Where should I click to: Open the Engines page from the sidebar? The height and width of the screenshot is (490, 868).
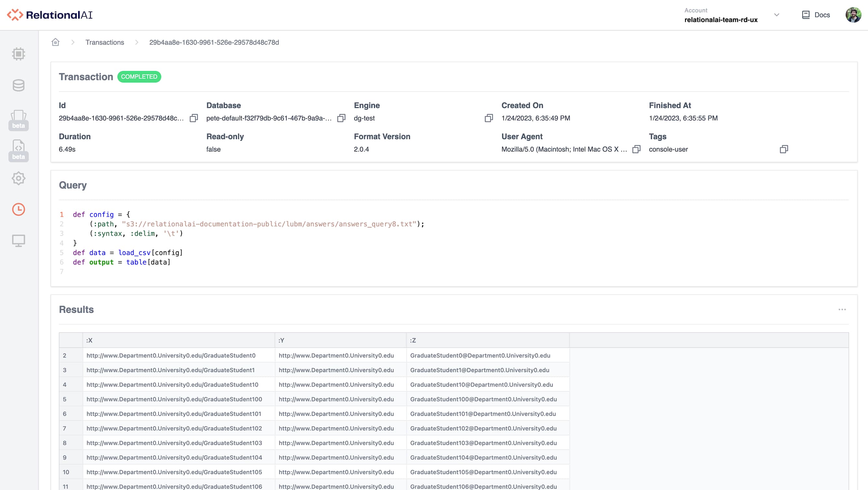pos(19,54)
